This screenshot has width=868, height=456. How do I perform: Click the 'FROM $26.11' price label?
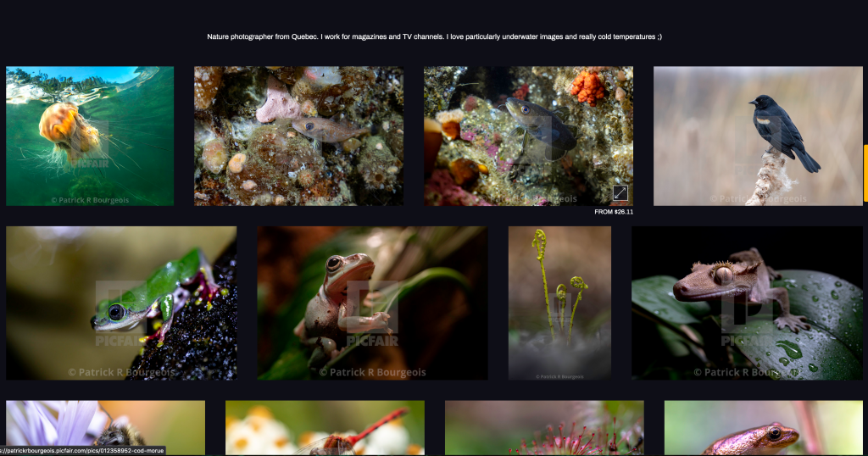click(614, 212)
